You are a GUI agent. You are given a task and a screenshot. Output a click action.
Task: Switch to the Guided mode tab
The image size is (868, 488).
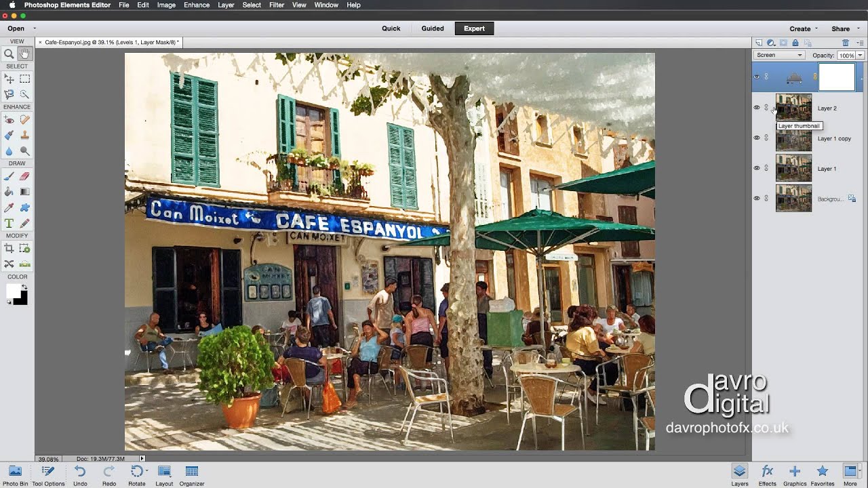(x=433, y=28)
